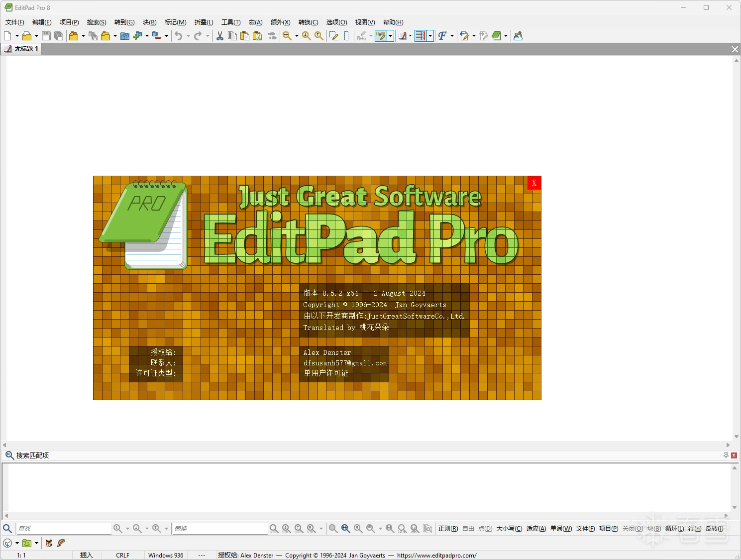Click the green smiley folder icon
This screenshot has height=560, width=741.
27,543
